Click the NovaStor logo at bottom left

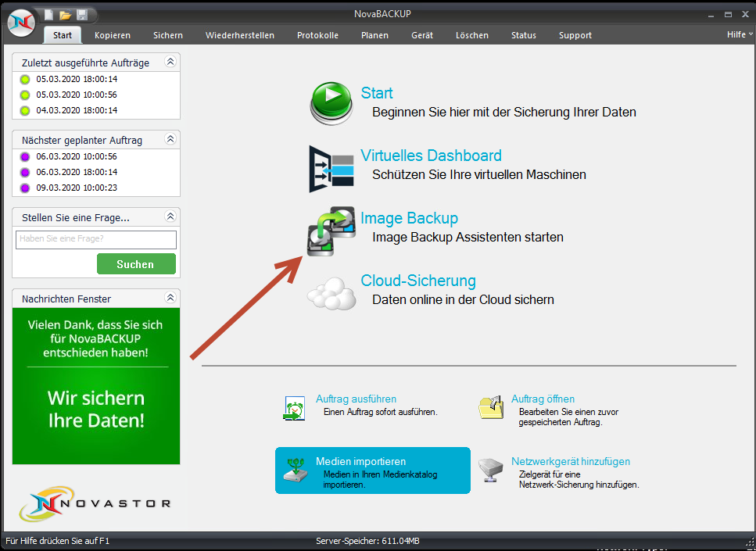(x=95, y=504)
